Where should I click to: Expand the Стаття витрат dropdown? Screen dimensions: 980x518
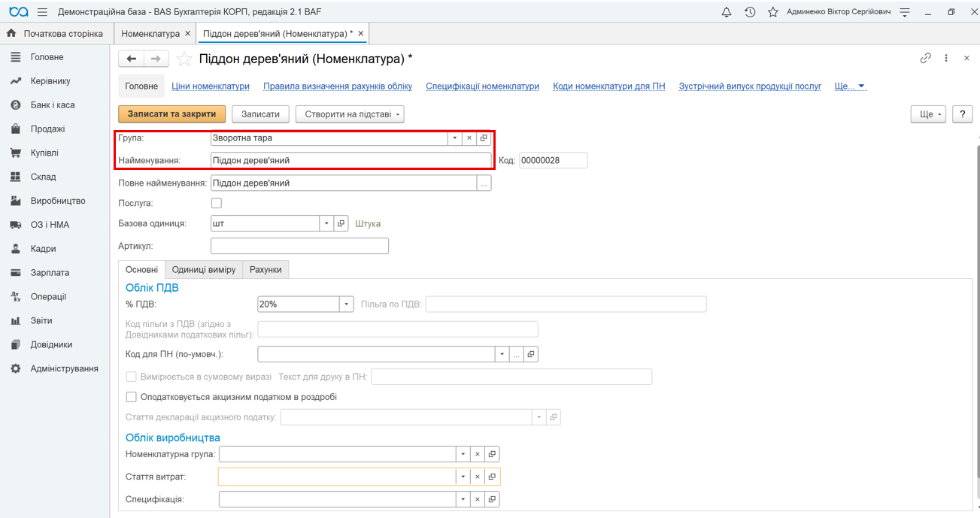click(463, 477)
